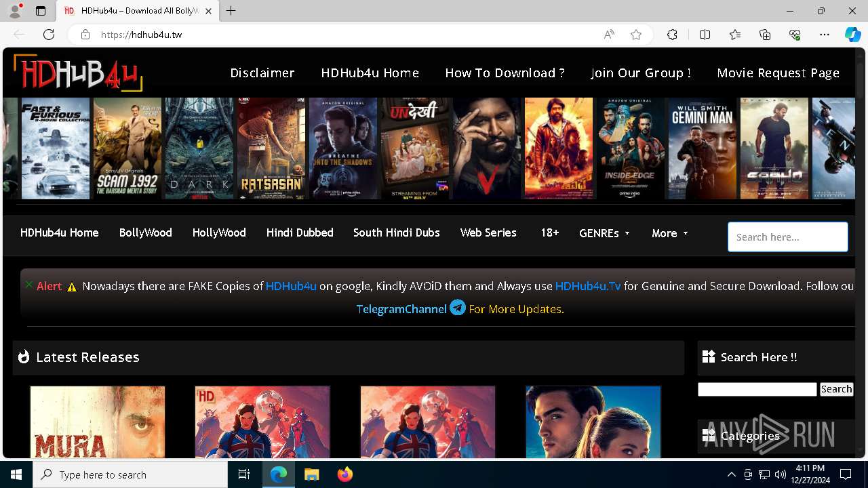Image resolution: width=868 pixels, height=488 pixels.
Task: Open How To Download ? page
Action: click(505, 73)
